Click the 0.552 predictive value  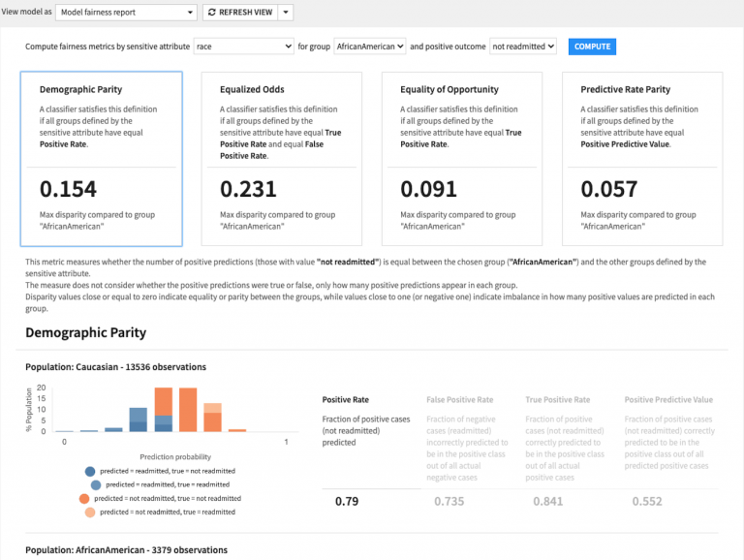coord(647,501)
